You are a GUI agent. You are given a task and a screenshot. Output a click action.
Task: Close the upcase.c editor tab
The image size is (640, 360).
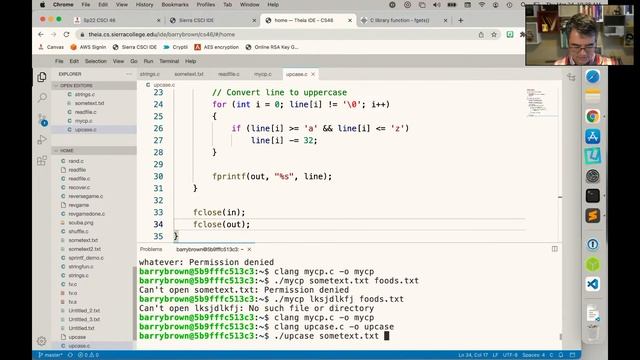pyautogui.click(x=313, y=74)
